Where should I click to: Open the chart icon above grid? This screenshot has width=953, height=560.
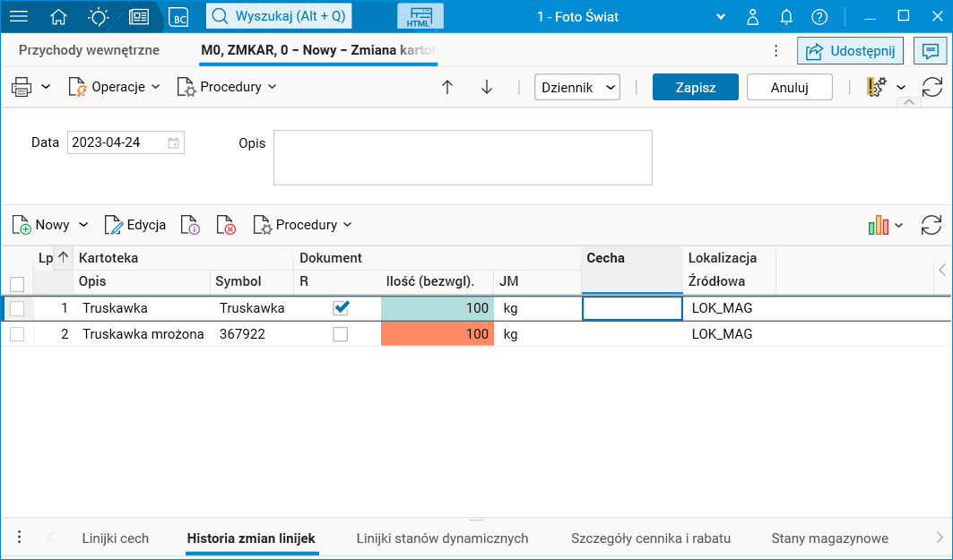pyautogui.click(x=879, y=225)
